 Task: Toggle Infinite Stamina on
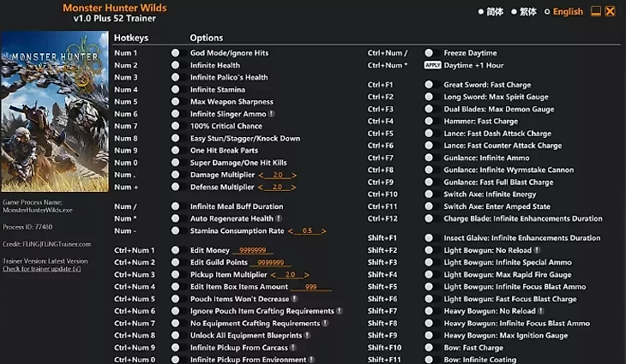(x=175, y=90)
